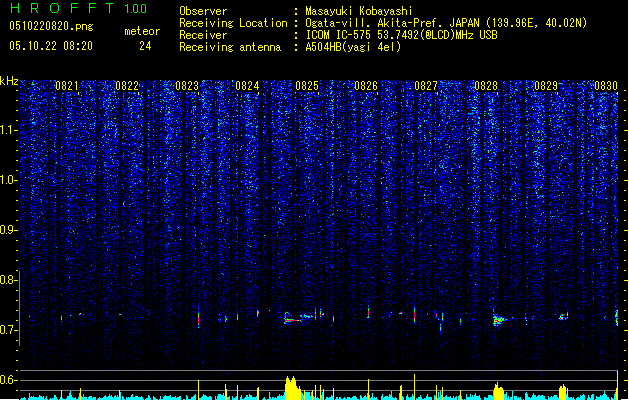Click the 0822 time marker
Image resolution: width=629 pixels, height=400 pixels.
click(127, 86)
